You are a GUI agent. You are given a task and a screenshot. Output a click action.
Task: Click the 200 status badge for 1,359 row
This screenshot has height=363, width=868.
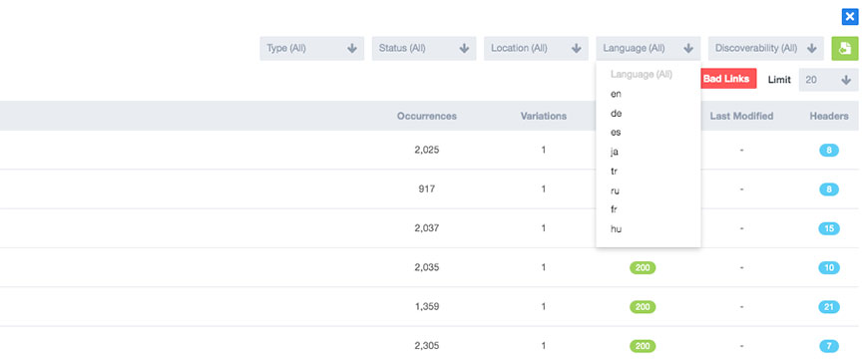643,307
